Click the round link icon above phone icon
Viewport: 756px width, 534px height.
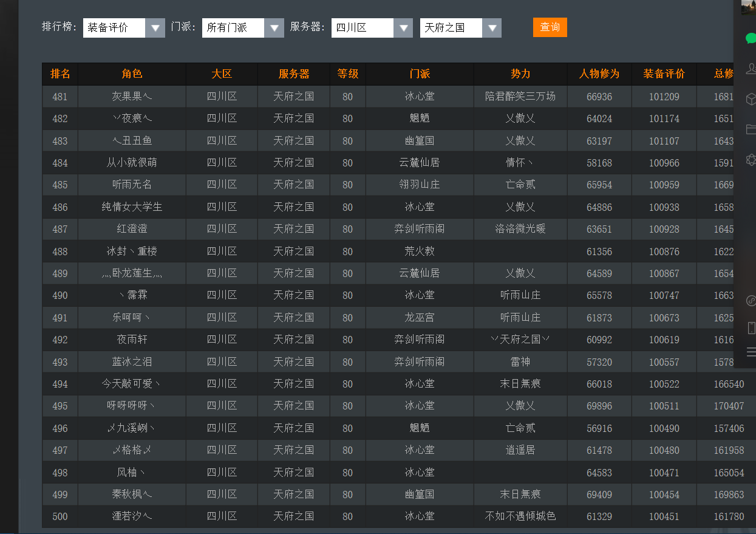[751, 301]
